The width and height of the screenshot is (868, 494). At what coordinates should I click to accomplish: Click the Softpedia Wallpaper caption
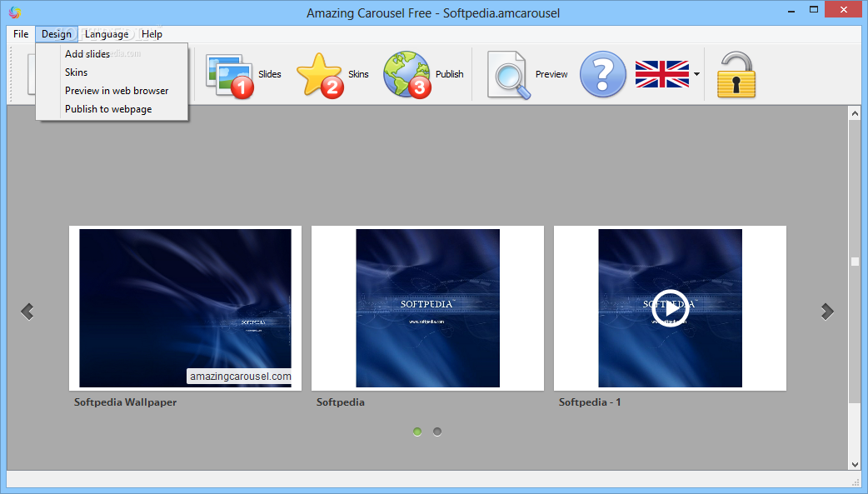coord(125,402)
